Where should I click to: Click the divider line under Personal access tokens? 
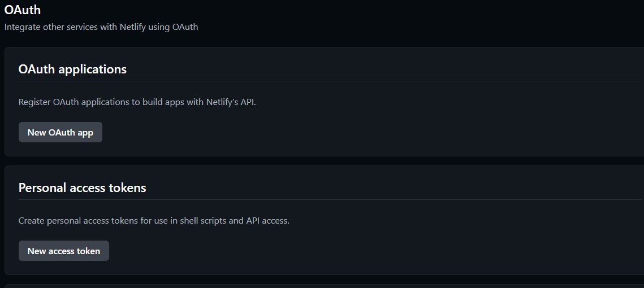click(x=330, y=200)
